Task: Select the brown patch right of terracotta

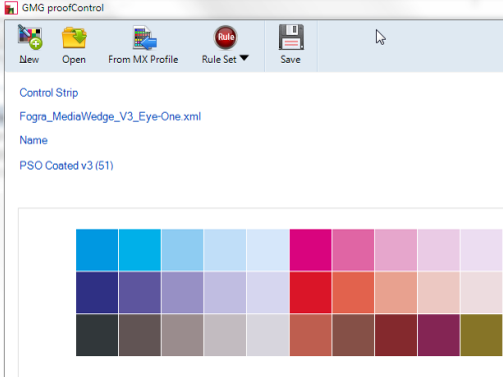Action: pos(353,335)
